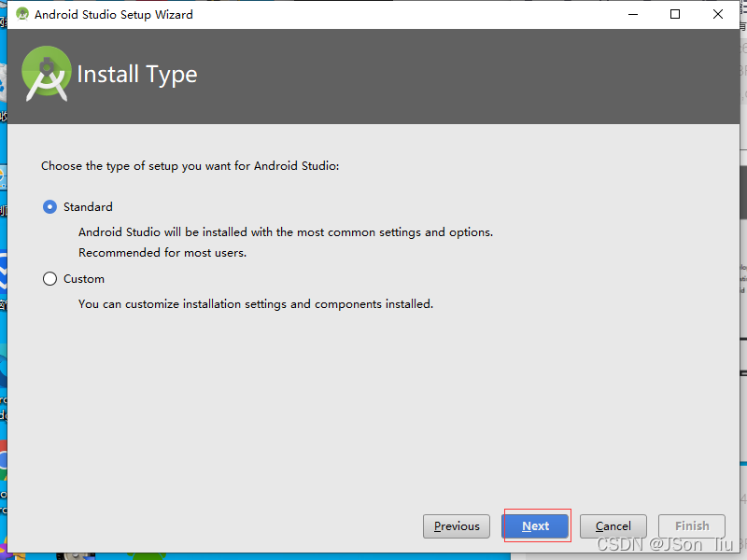Click 'Choose the type of setup' prompt text
This screenshot has width=747, height=560.
pyautogui.click(x=190, y=166)
